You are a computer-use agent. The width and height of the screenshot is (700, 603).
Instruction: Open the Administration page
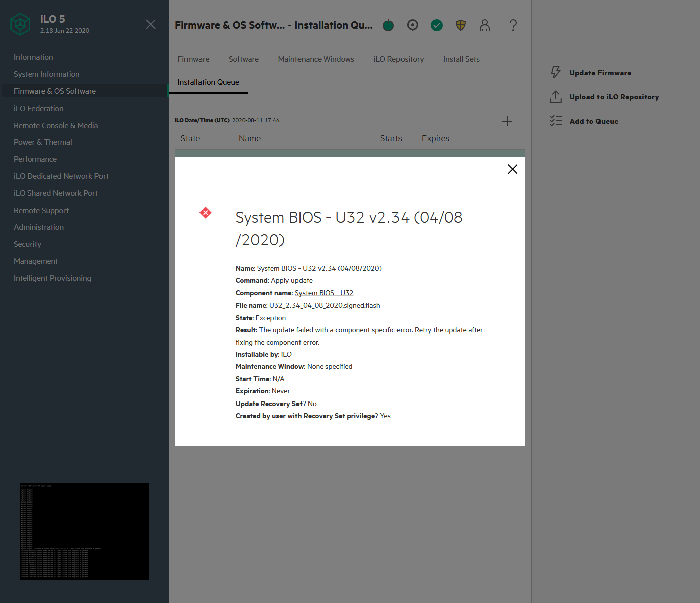(x=39, y=227)
